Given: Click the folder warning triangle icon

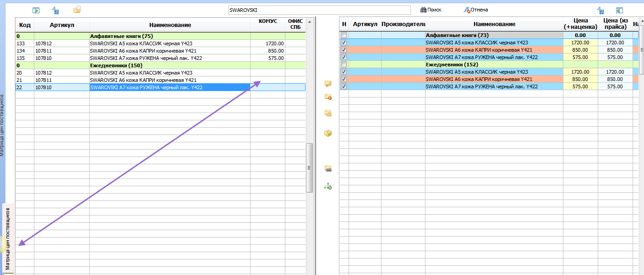Looking at the screenshot, I should 328,113.
